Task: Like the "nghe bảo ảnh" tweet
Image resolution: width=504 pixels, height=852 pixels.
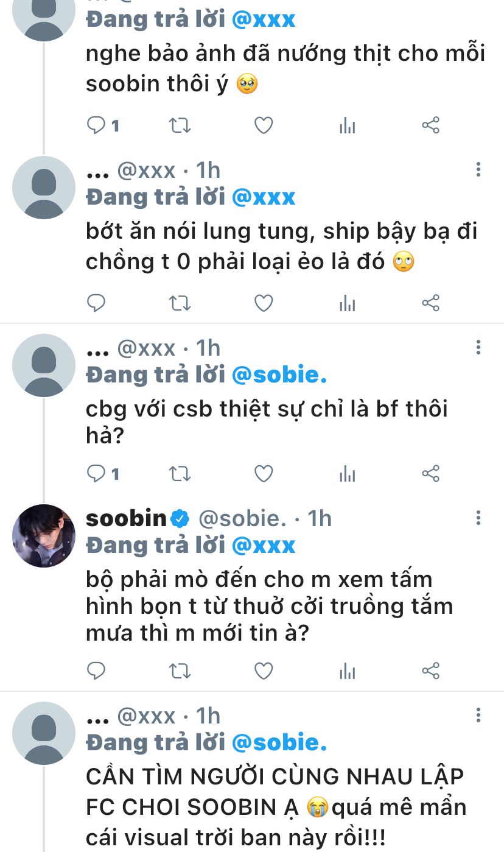Action: coord(263,125)
